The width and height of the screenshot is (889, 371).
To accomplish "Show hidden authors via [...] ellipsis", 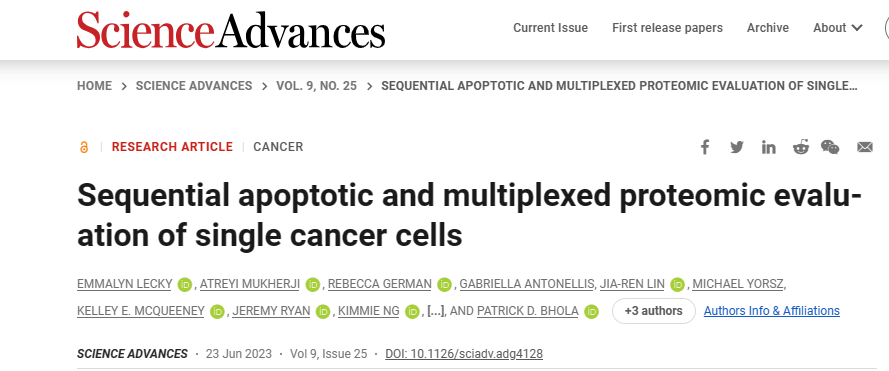I will coord(436,311).
